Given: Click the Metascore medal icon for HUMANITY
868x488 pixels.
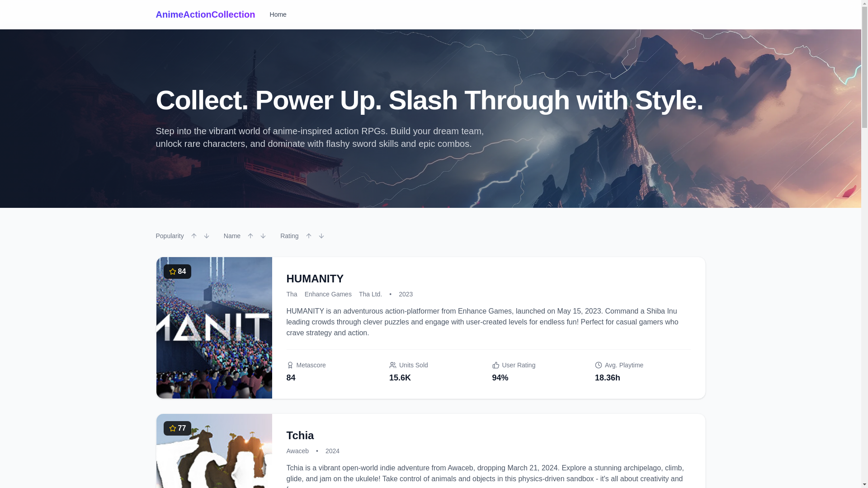Looking at the screenshot, I should pos(290,365).
